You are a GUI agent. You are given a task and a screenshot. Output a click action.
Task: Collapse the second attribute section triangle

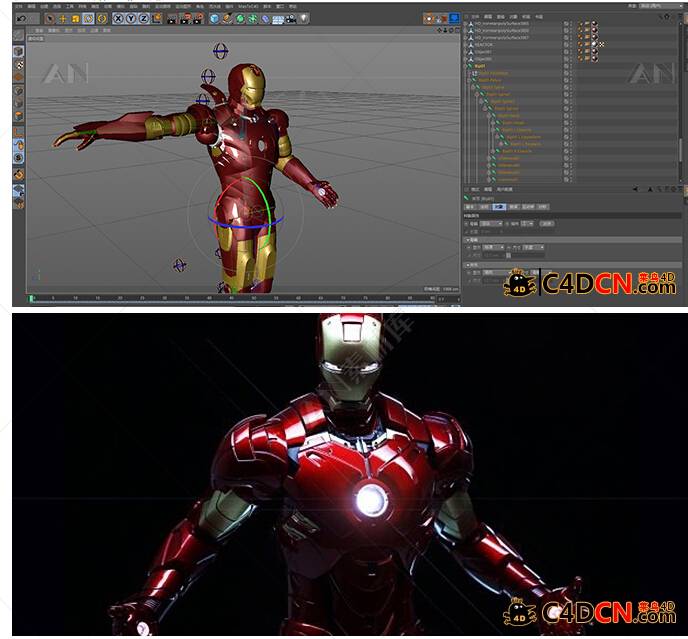pos(468,265)
